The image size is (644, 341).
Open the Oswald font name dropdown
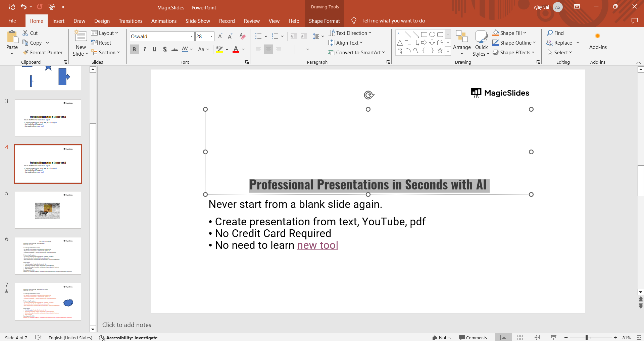[x=191, y=36]
